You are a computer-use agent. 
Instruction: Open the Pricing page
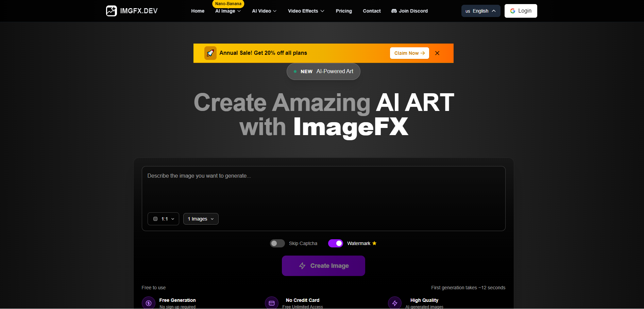[344, 11]
